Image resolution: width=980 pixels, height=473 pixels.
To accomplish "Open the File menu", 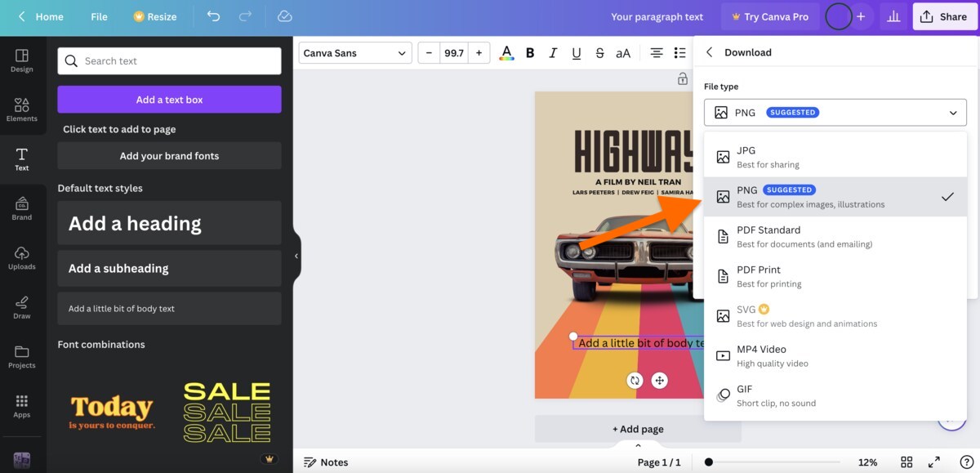I will pyautogui.click(x=98, y=16).
